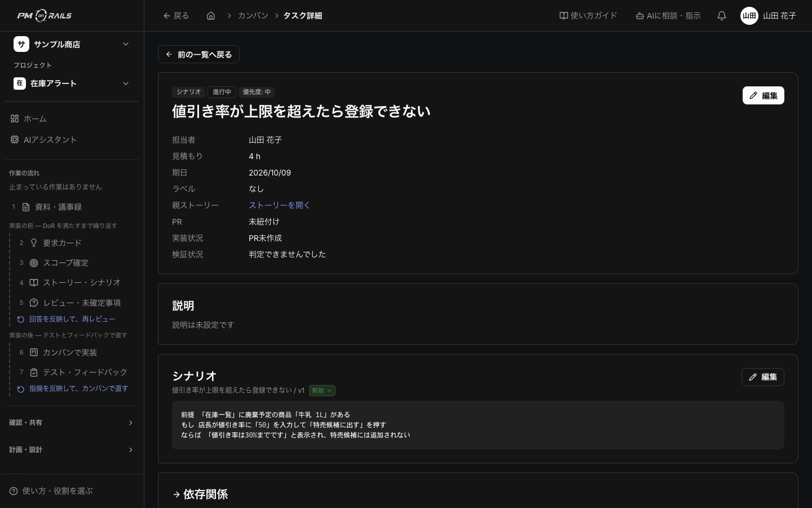Click the task 編集 button
The width and height of the screenshot is (812, 508).
764,95
